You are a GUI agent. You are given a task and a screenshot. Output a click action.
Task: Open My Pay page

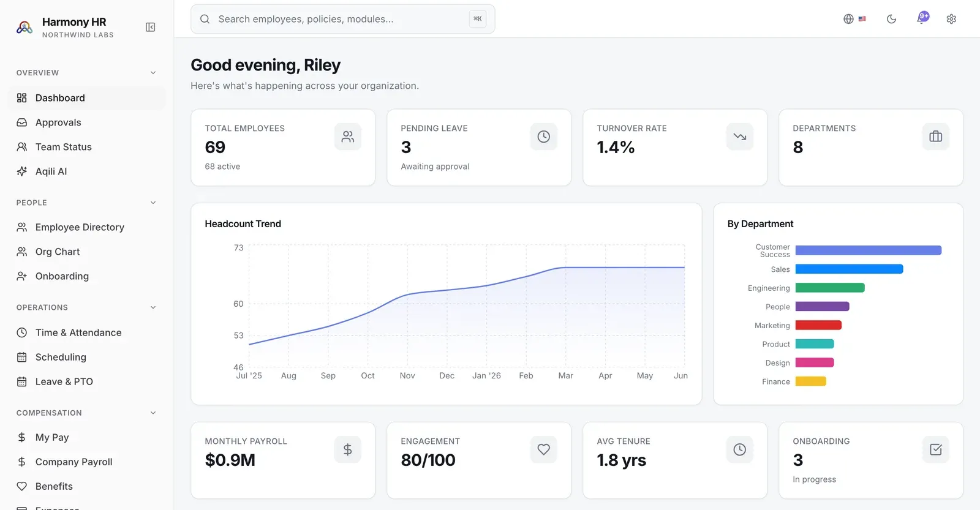coord(87,437)
